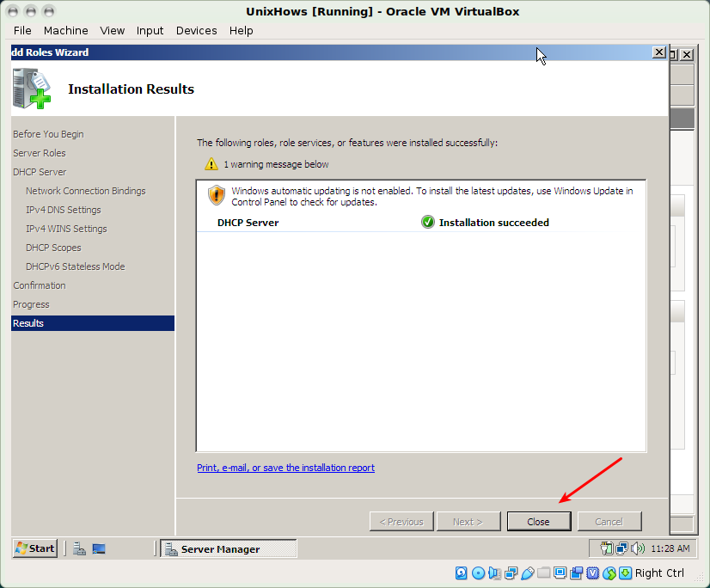Click the CPU virtualization status icon
The height and width of the screenshot is (588, 710).
593,573
